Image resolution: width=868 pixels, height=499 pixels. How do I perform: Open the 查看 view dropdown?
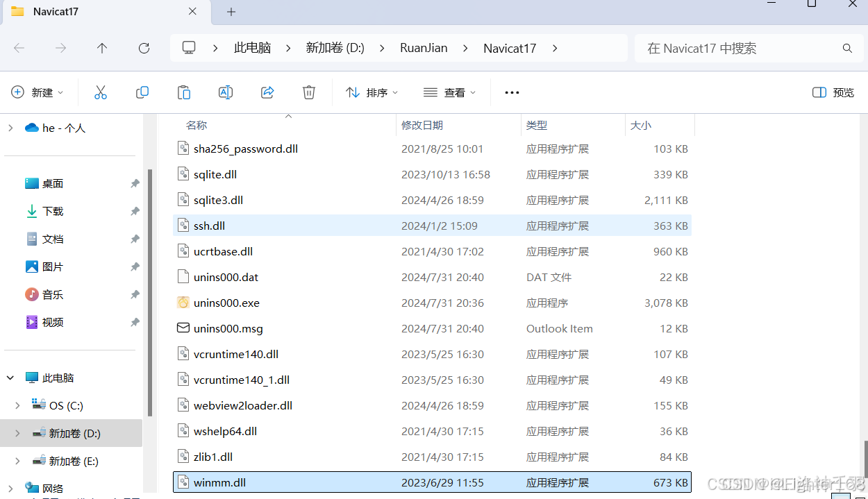coord(449,92)
